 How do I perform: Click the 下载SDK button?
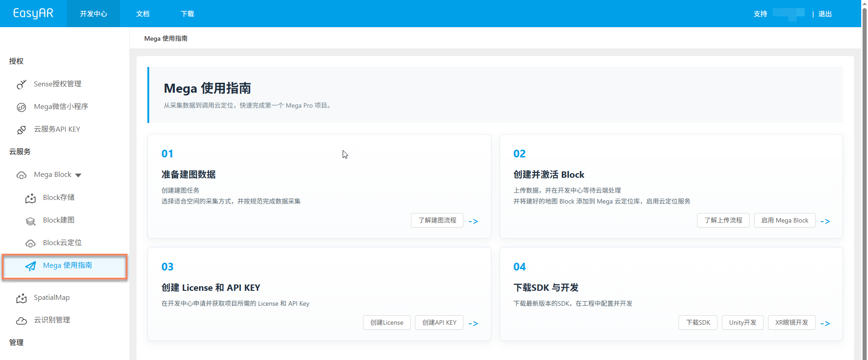tap(698, 322)
